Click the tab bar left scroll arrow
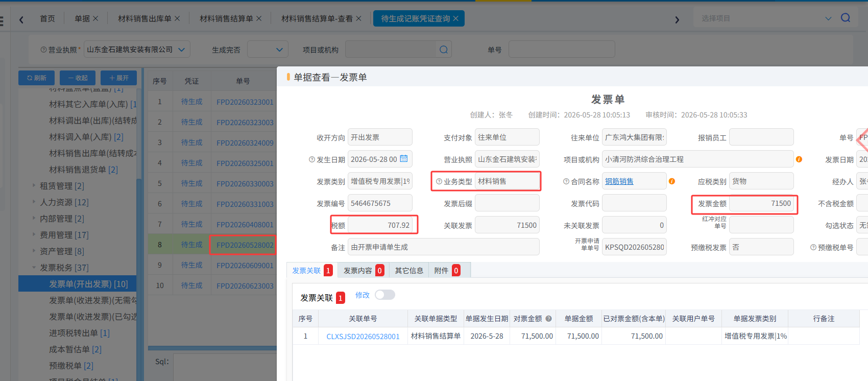 click(x=21, y=19)
